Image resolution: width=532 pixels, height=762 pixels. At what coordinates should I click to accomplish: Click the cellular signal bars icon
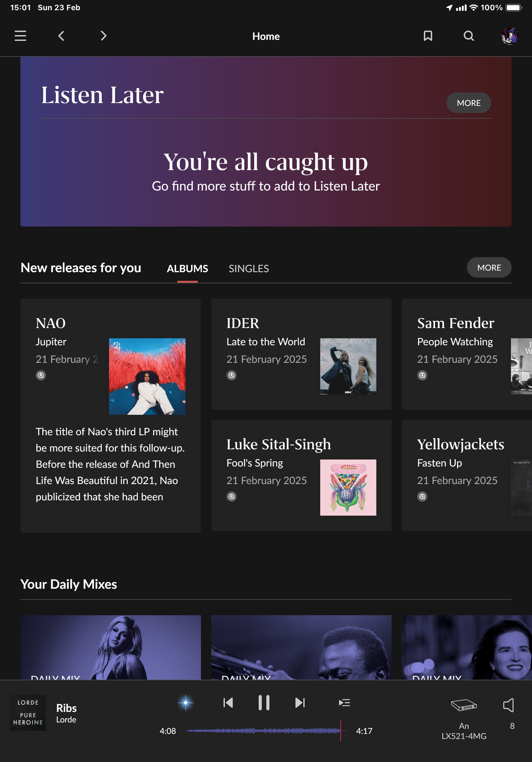[461, 7]
